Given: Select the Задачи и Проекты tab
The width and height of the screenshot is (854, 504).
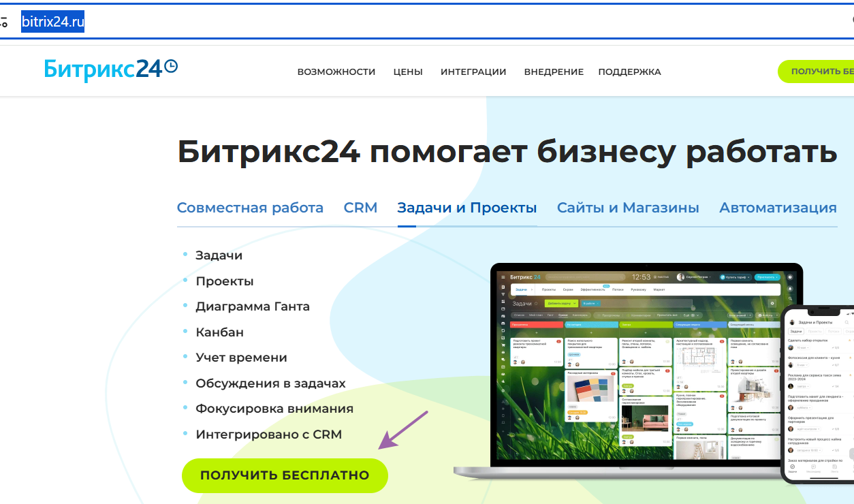Looking at the screenshot, I should (467, 208).
